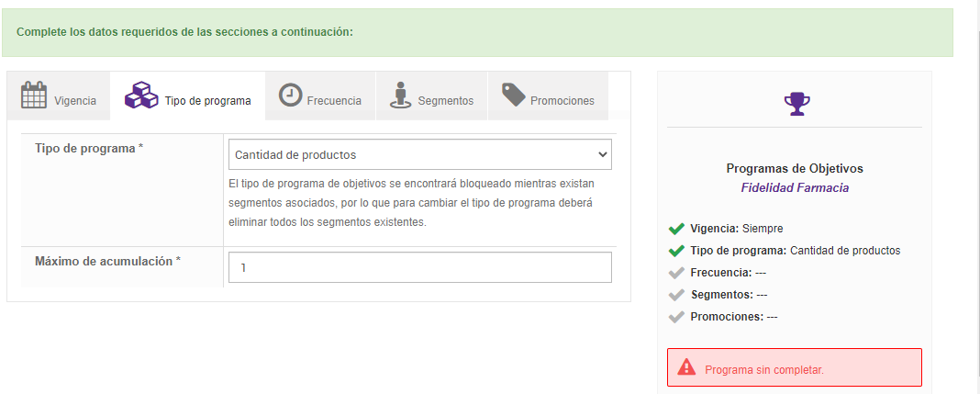
Task: Click the gray check beside Segmentos status
Action: 677,294
